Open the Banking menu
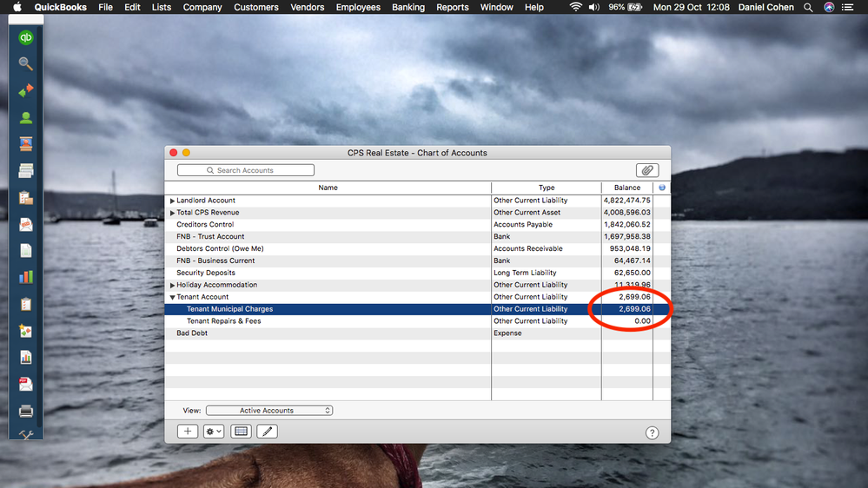The height and width of the screenshot is (488, 868). (x=408, y=7)
